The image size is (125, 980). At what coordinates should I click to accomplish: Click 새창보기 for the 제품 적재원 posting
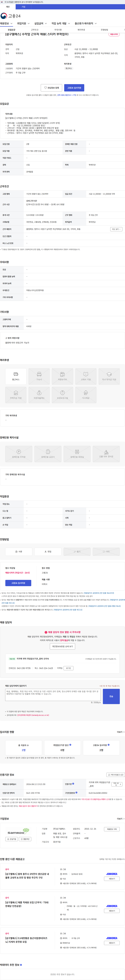click(112, 911)
